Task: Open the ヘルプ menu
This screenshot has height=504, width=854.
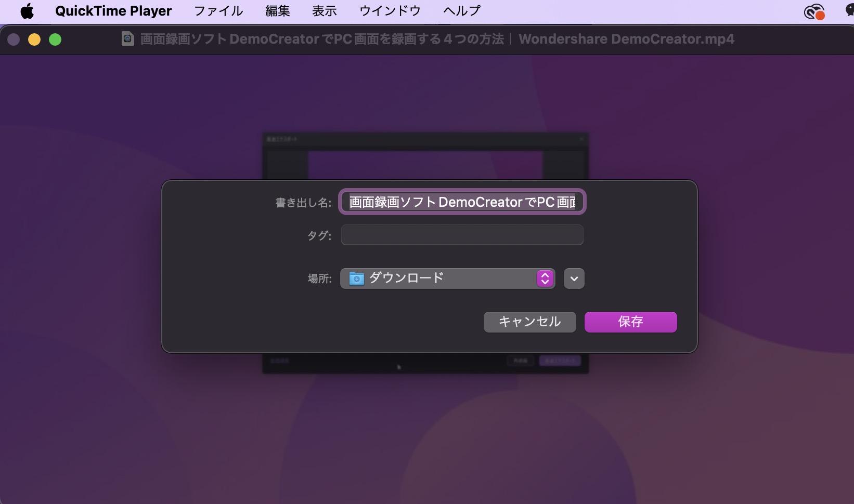Action: click(x=462, y=11)
